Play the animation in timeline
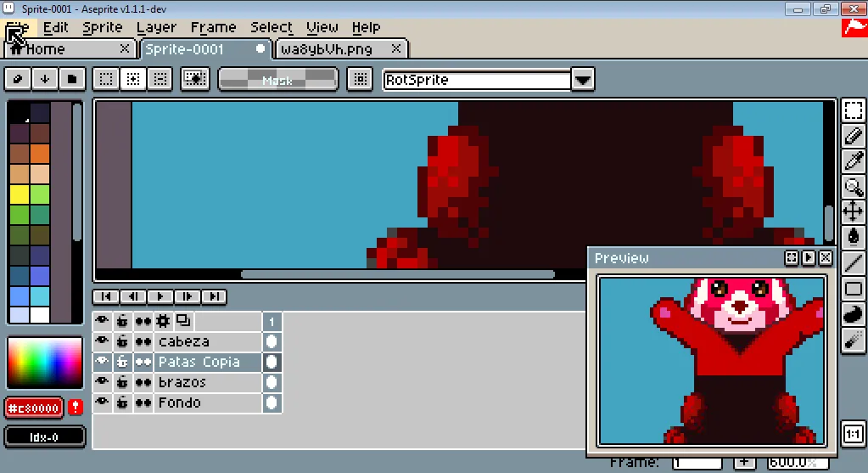This screenshot has width=868, height=473. click(x=160, y=296)
